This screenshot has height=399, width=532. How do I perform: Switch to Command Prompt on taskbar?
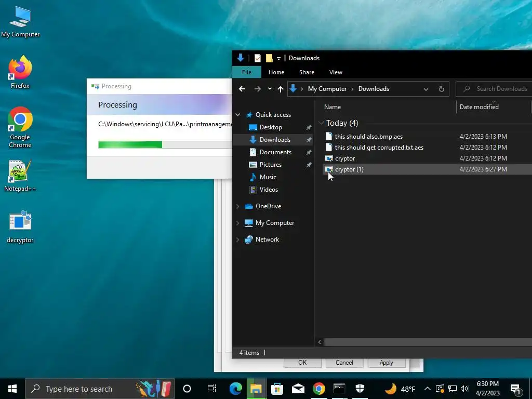339,389
